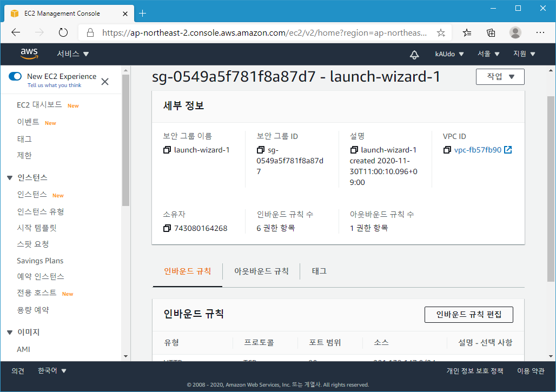Click the 프로토콜 column header
Screen dimensions: 556x392
(259, 343)
